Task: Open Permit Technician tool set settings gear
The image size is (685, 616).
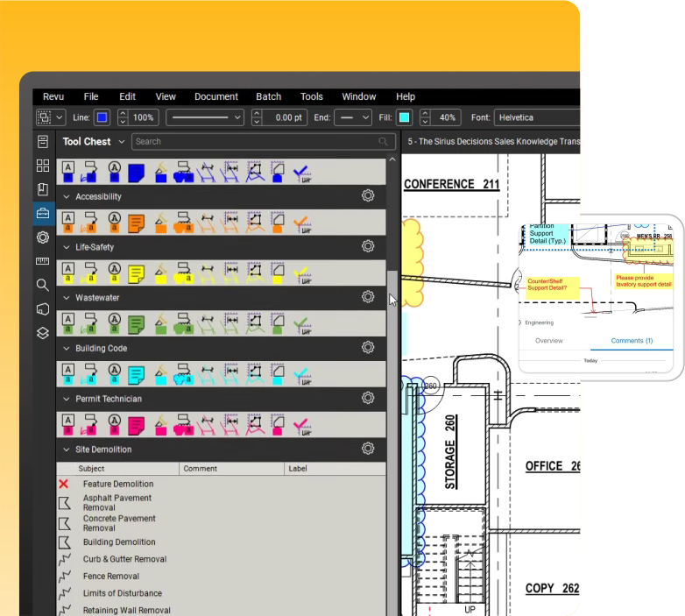Action: pos(368,399)
